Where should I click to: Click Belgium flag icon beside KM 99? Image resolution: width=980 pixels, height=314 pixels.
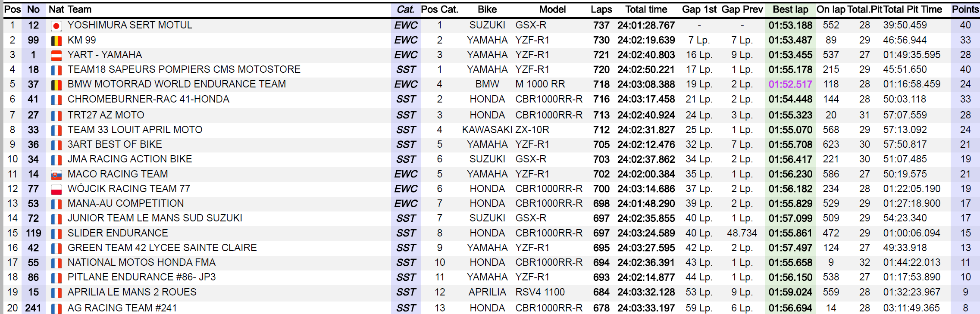[56, 40]
